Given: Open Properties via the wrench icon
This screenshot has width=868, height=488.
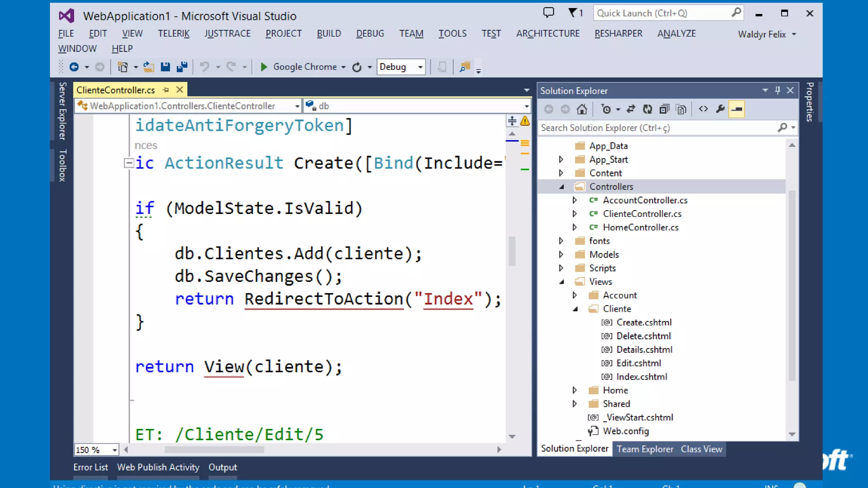Looking at the screenshot, I should [x=720, y=109].
